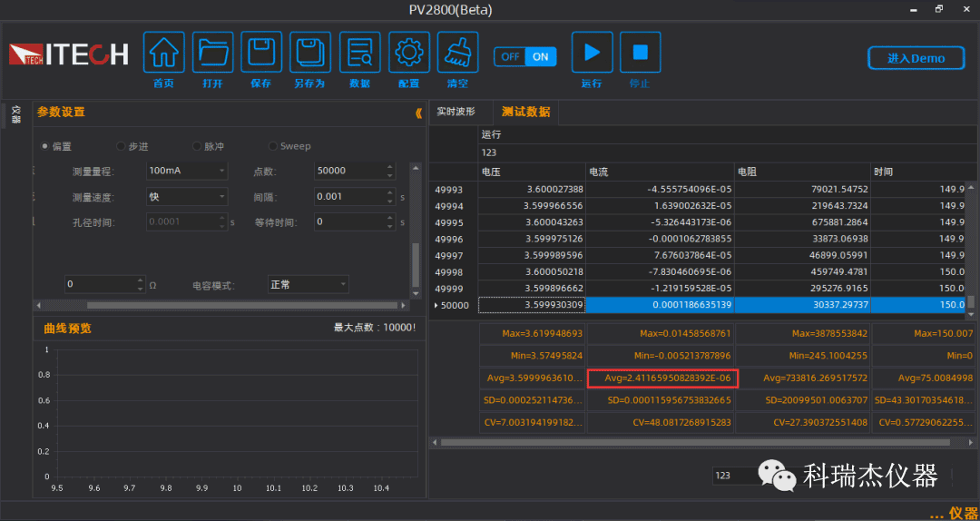The image size is (980, 521).
Task: Click current cell 0.0001186635139
Action: coord(660,305)
